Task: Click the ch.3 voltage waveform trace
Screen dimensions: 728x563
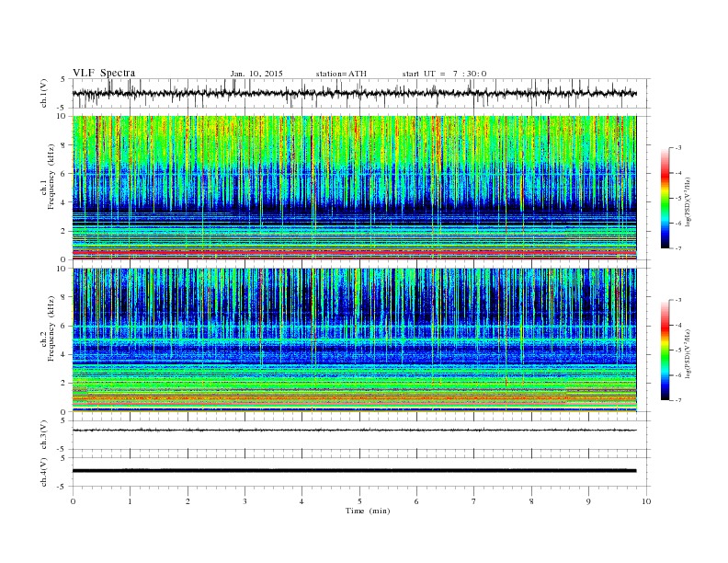Action: point(354,431)
